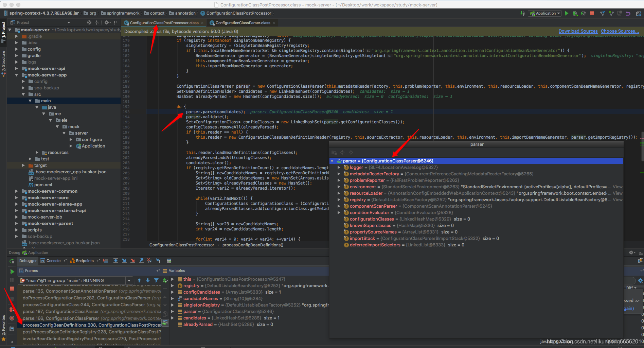Select the Application class in project tree
Viewport: 644px width, 348px height.
click(x=93, y=146)
